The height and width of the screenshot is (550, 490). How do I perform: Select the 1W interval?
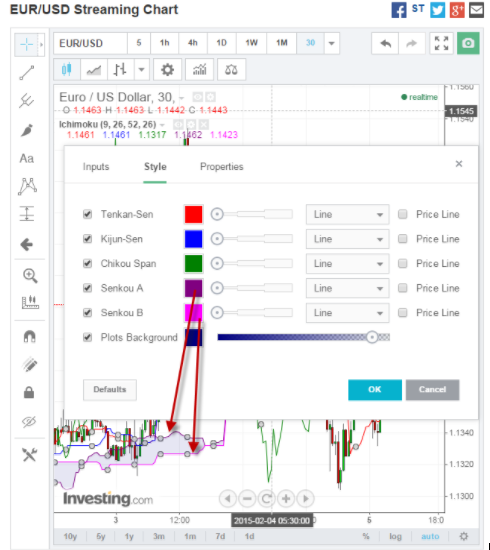251,43
